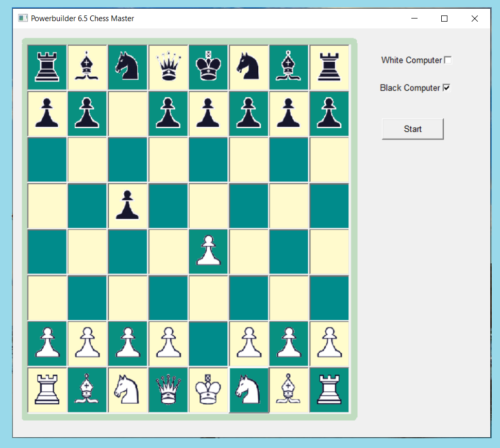Choose the white pawn on f2
This screenshot has width=500, height=448.
[x=249, y=343]
